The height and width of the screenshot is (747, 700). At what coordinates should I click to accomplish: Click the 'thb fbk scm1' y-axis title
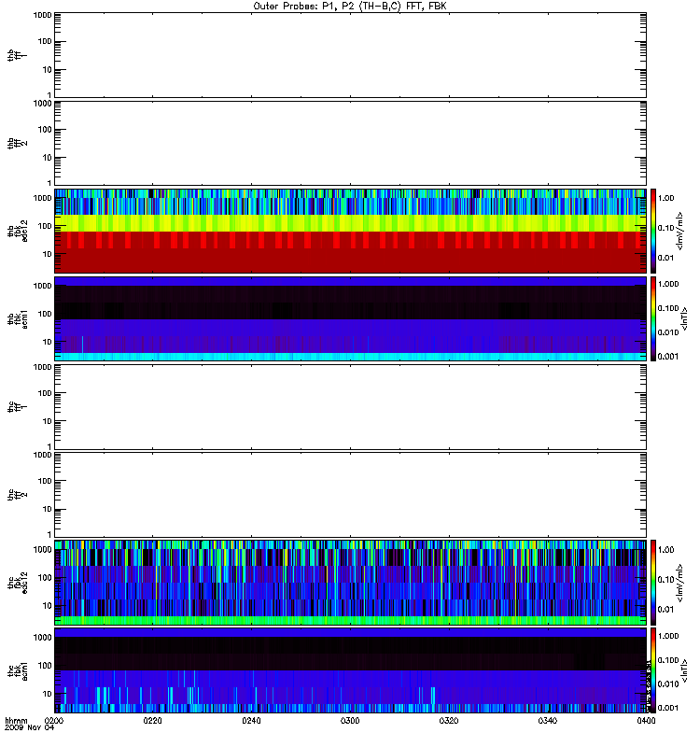pyautogui.click(x=18, y=318)
